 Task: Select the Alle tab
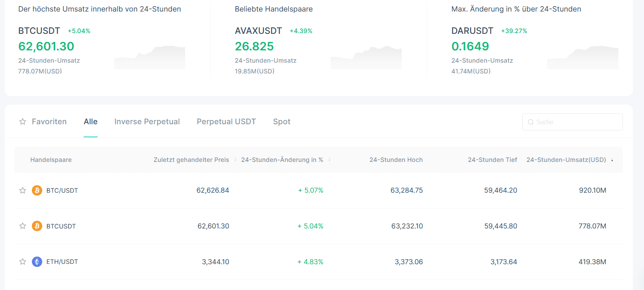pos(91,122)
